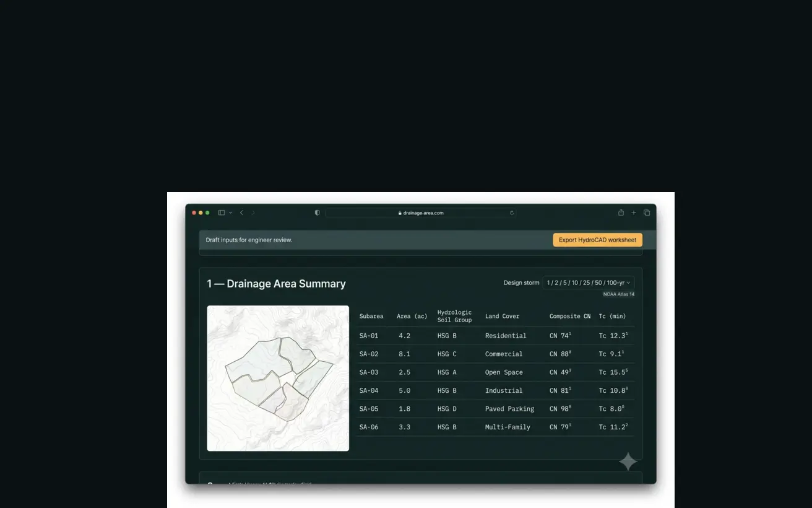
Task: Click the Area (ac) column header
Action: click(412, 316)
